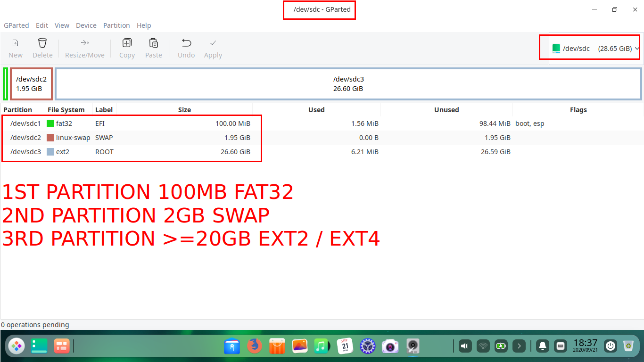The image size is (644, 362).
Task: Open the Partition menu
Action: 116,25
